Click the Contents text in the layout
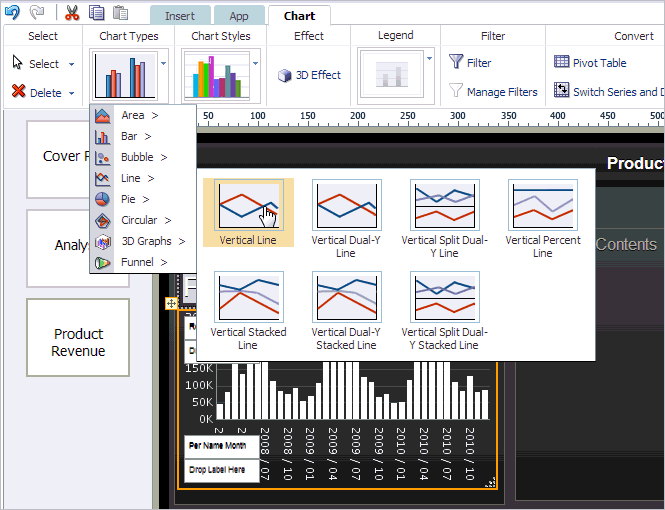Viewport: 665px width, 510px height. coord(626,245)
